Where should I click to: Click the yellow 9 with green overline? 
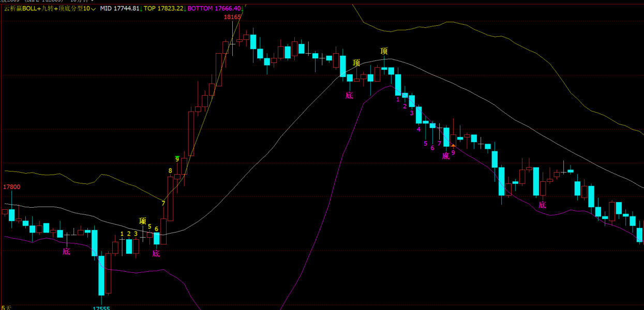(177, 159)
